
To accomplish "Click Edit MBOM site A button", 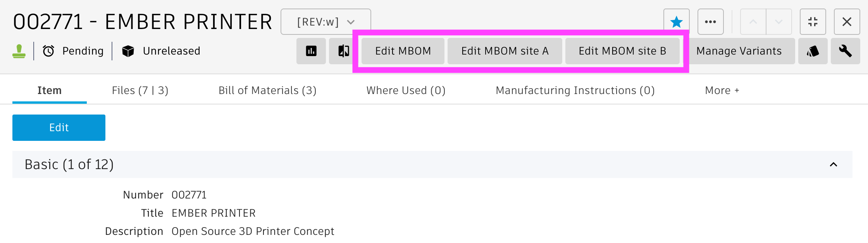I will [x=505, y=51].
